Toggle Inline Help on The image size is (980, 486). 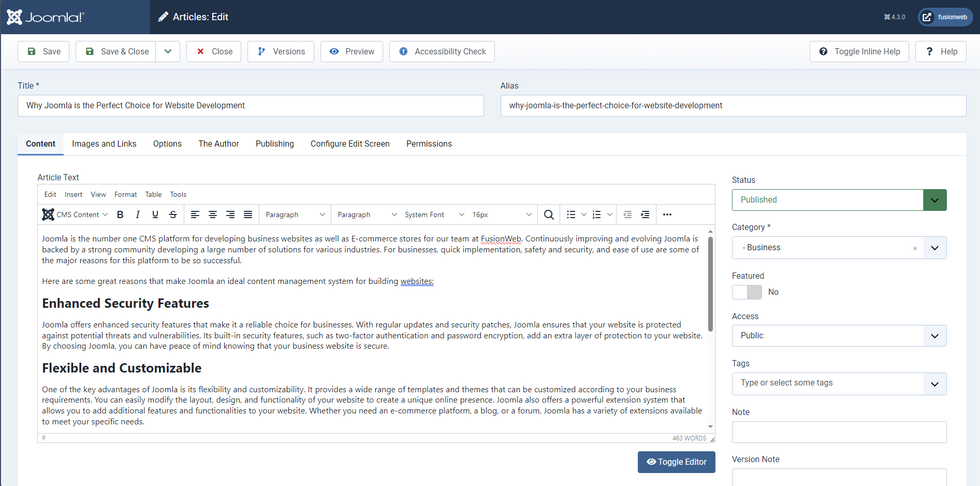[x=859, y=52]
